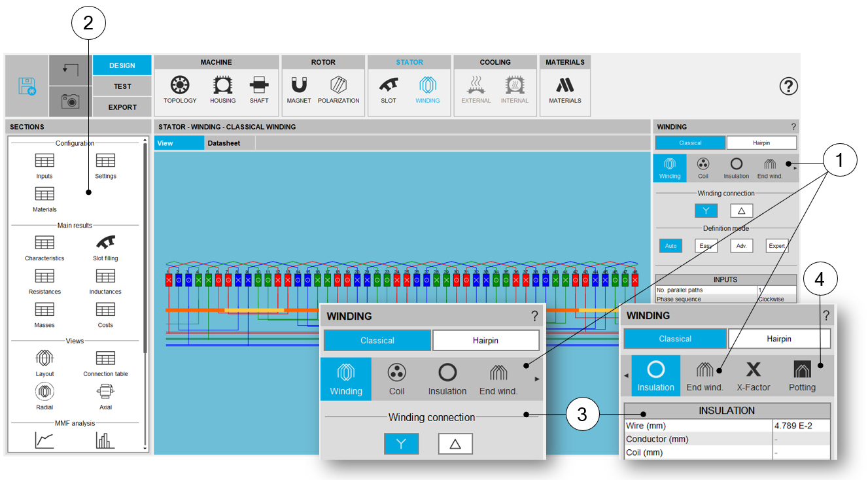This screenshot has height=480, width=868.
Task: Open the Topology machine icon
Action: pos(180,89)
